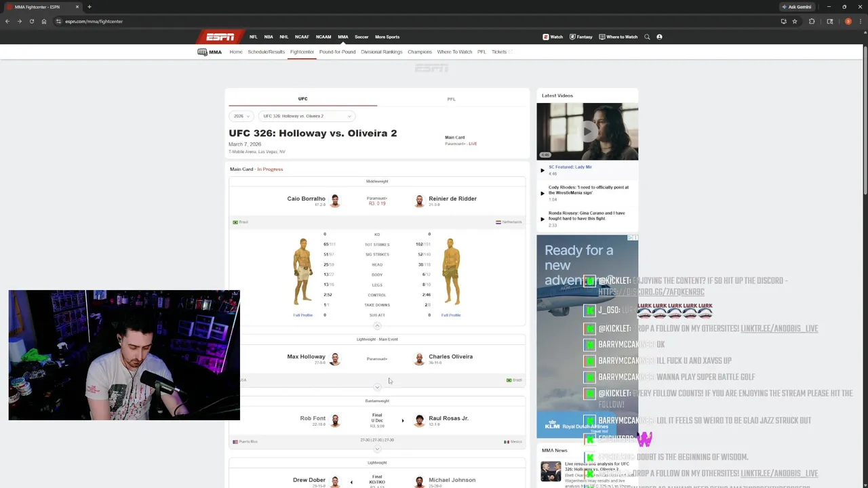Click Caio Borralho headshot icon
The image size is (868, 488).
point(335,201)
